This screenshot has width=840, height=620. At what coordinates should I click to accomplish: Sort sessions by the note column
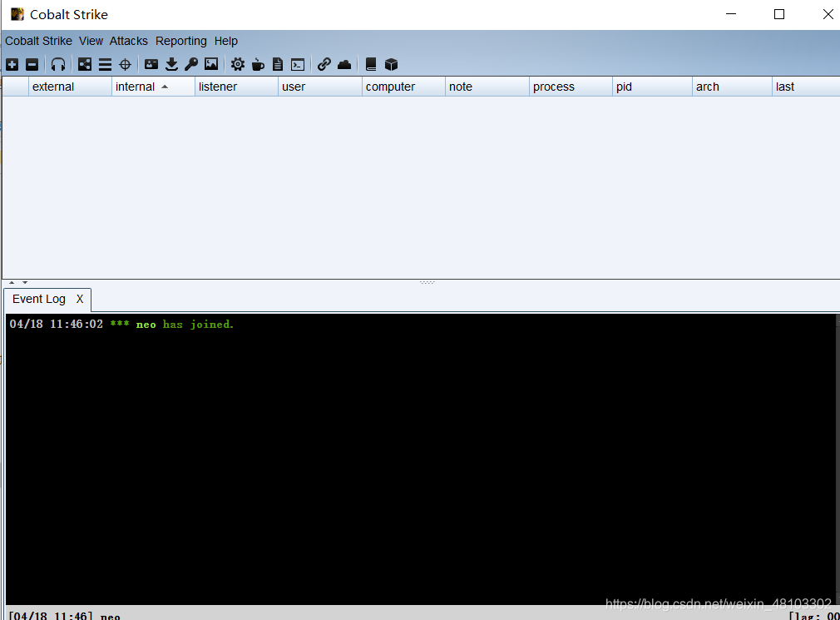tap(487, 87)
